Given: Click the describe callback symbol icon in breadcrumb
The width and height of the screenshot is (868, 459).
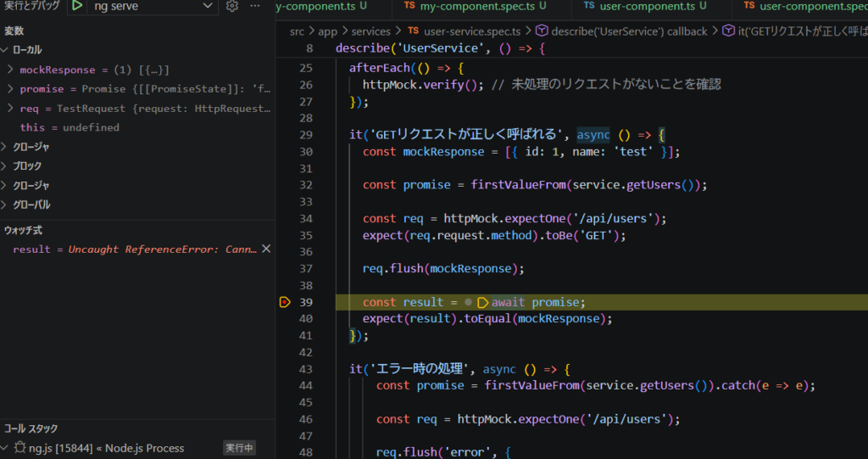Looking at the screenshot, I should [x=542, y=31].
